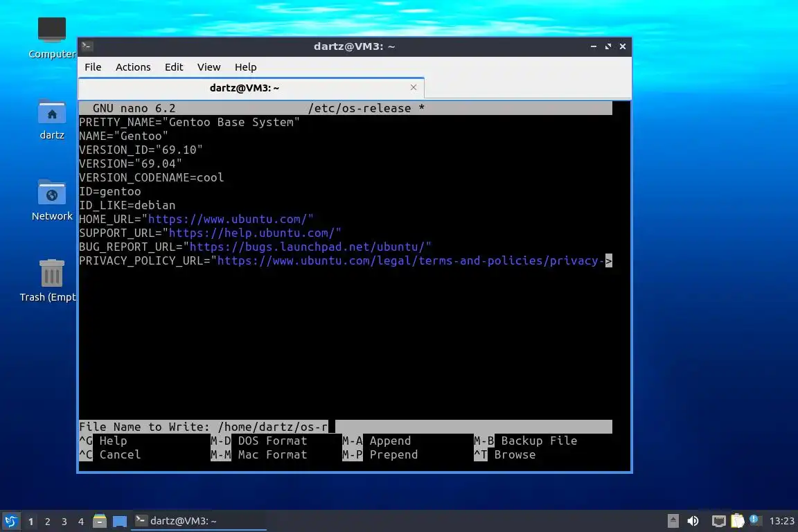The height and width of the screenshot is (532, 798).
Task: Switch to workspace 1
Action: tap(31, 522)
